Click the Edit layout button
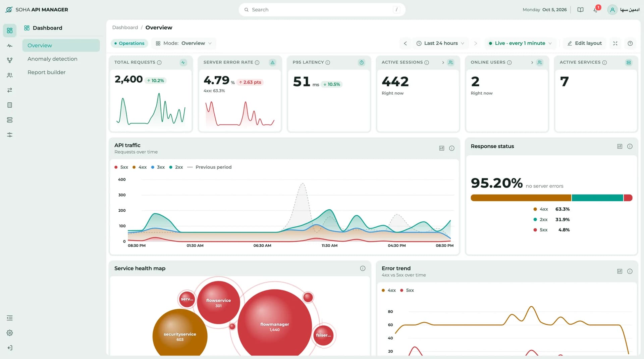Screen dimensions: 644x359 [x=585, y=43]
